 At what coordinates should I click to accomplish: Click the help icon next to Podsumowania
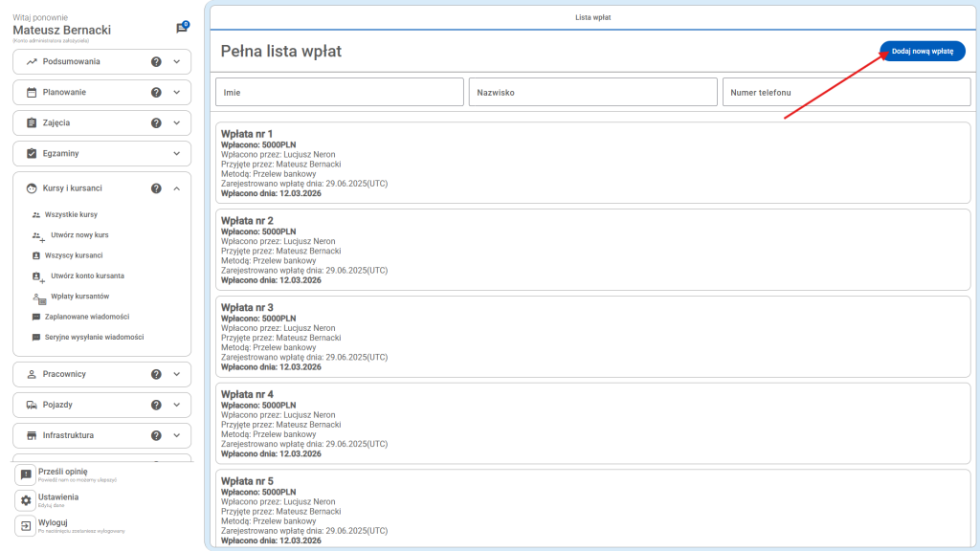coord(156,61)
